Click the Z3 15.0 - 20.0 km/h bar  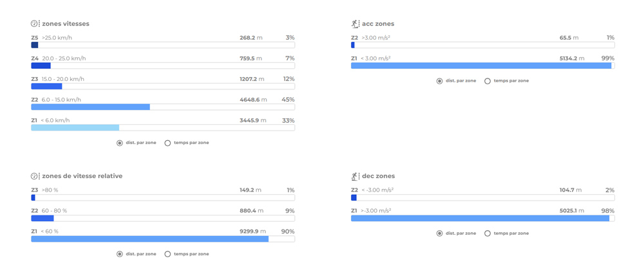46,86
